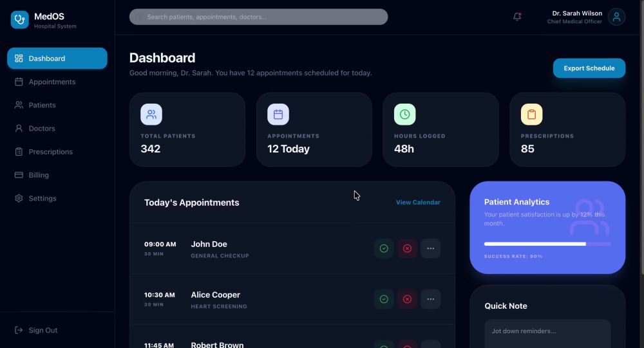Click the MedOS stethoscope logo icon
Viewport: 644px width, 348px height.
tap(20, 20)
